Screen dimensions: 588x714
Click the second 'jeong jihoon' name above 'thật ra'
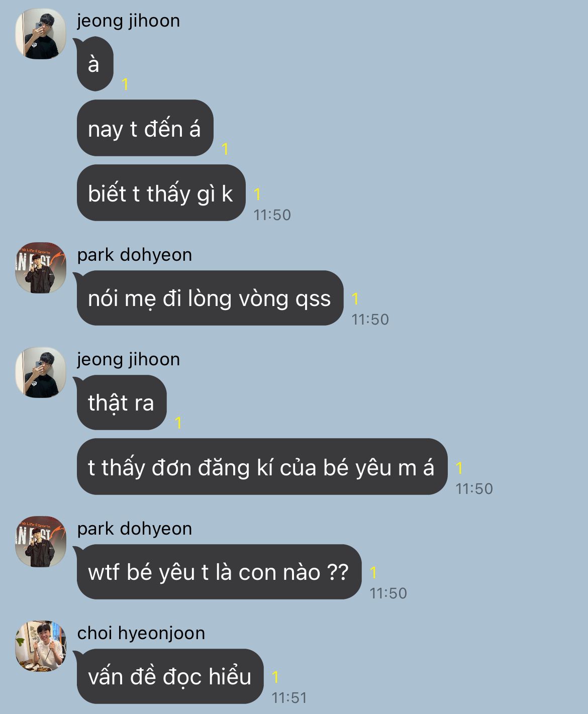click(x=129, y=359)
